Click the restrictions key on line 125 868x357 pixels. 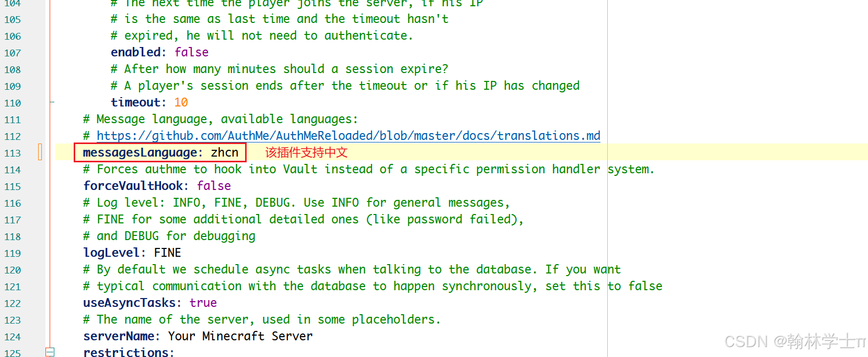[x=126, y=352]
